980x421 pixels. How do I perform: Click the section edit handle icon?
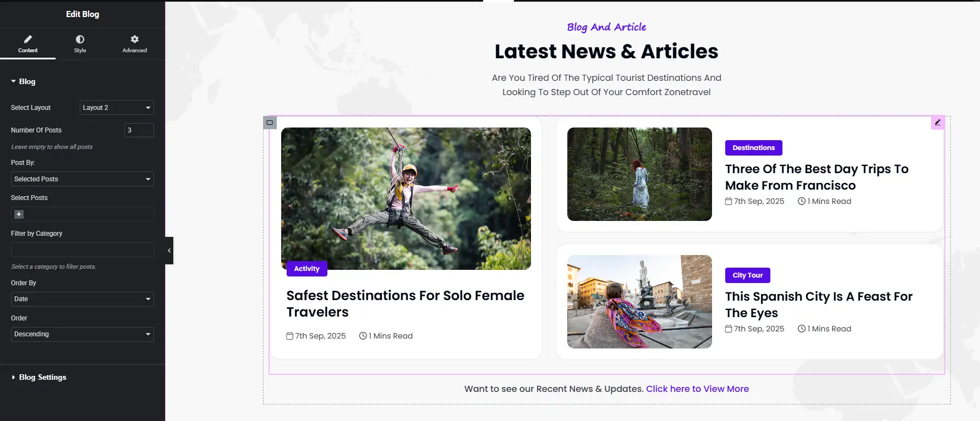tap(270, 123)
